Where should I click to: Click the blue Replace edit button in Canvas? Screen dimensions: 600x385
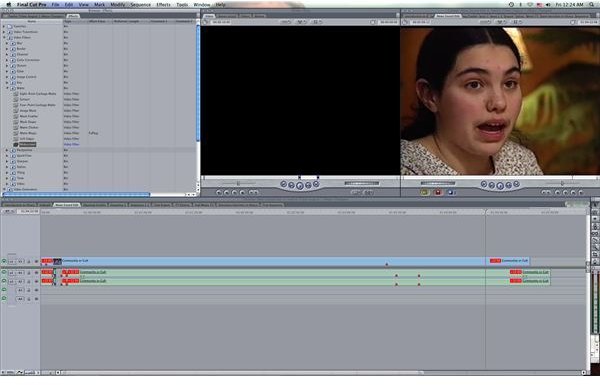coord(451,192)
